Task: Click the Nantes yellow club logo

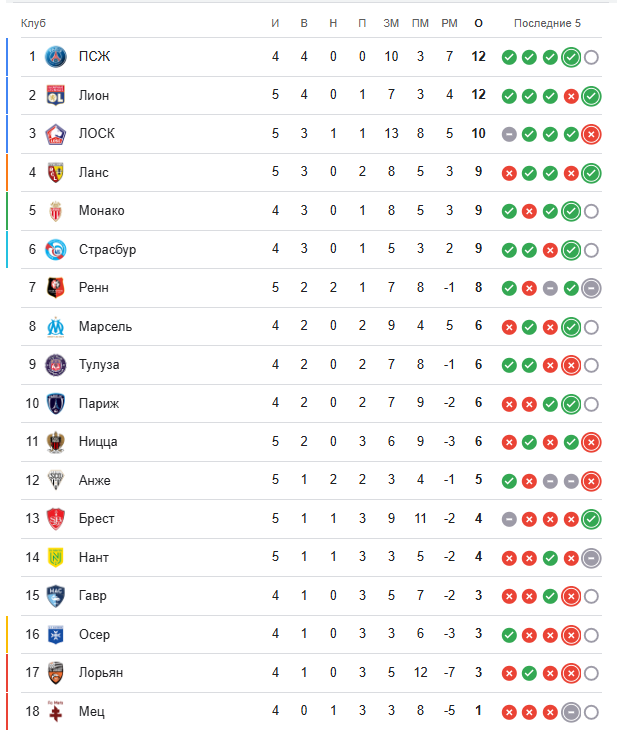Action: click(x=56, y=557)
